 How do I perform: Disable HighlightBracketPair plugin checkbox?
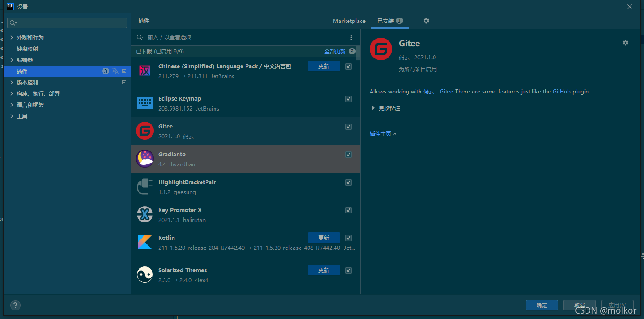click(349, 182)
